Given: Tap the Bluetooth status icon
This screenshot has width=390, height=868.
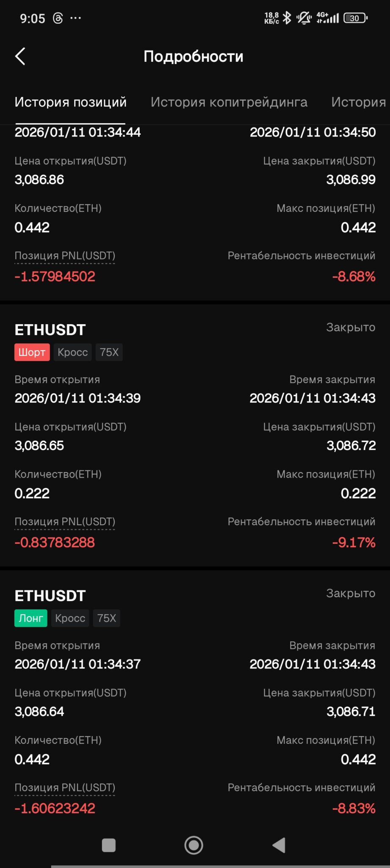Looking at the screenshot, I should click(x=287, y=18).
